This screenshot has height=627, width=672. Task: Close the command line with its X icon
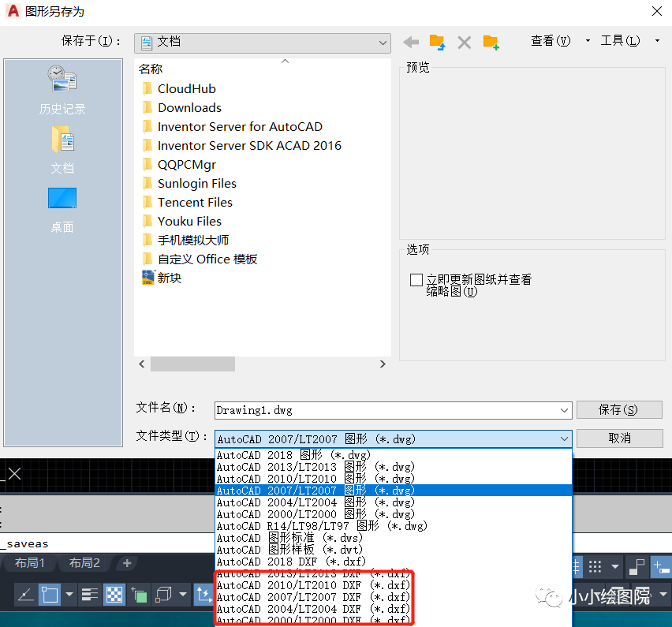[14, 474]
